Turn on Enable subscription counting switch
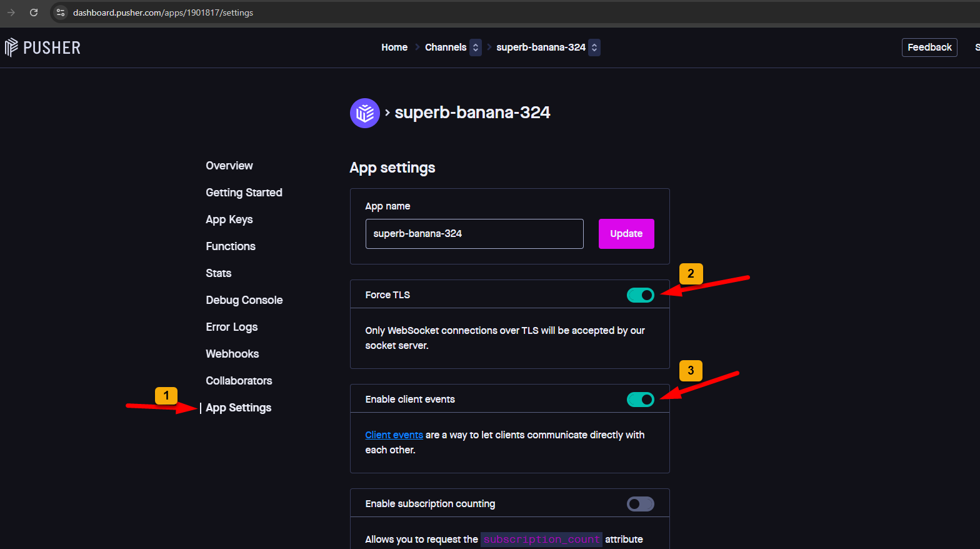The image size is (980, 549). pos(641,504)
